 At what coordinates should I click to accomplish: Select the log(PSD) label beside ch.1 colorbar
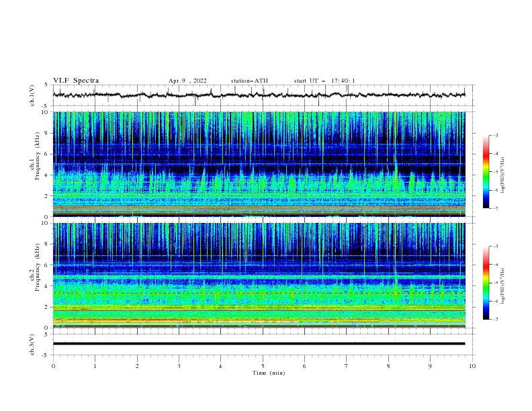click(502, 175)
